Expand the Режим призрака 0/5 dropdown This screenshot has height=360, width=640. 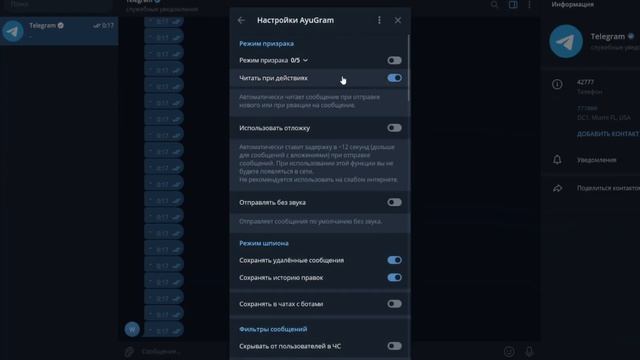point(299,60)
